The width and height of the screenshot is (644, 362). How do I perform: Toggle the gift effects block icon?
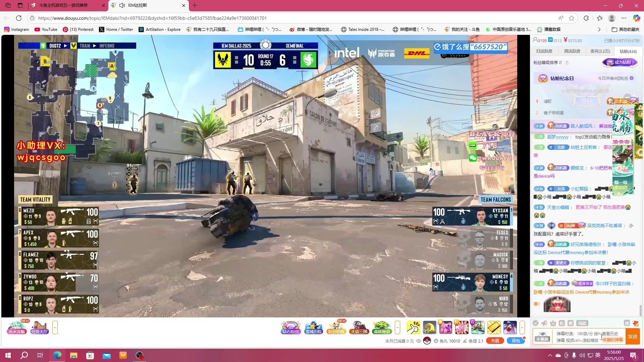pyautogui.click(x=635, y=323)
